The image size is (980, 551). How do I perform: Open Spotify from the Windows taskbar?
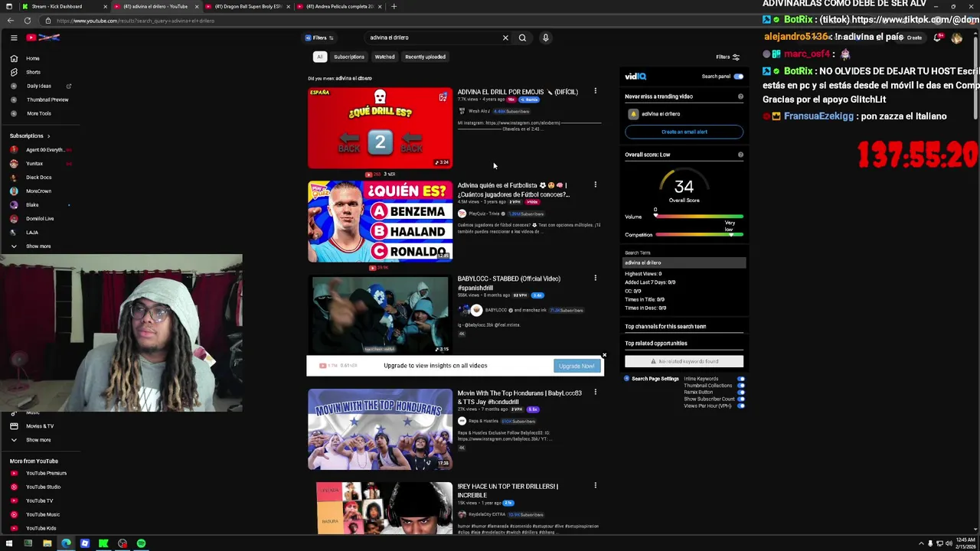(141, 543)
